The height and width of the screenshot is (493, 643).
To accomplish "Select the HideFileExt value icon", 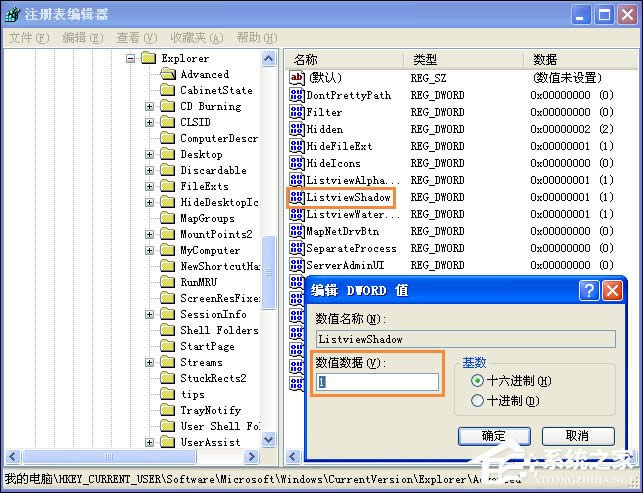I will point(296,146).
